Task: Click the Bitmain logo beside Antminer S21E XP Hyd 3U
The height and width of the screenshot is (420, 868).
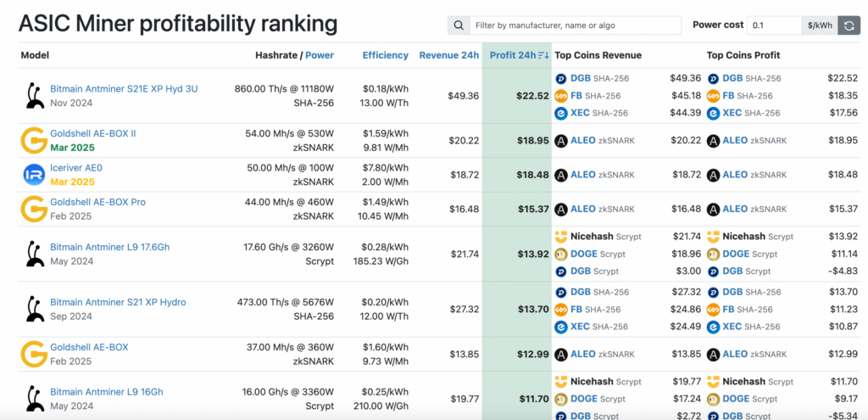Action: tap(33, 95)
